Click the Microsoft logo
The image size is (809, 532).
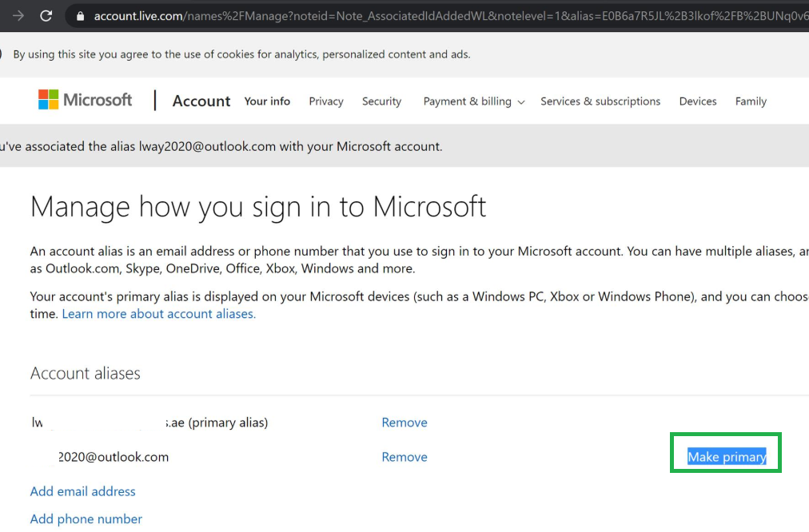coord(85,100)
